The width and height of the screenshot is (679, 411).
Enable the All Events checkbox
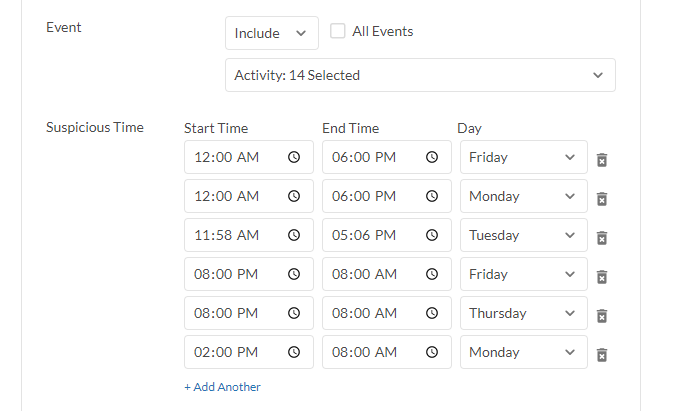click(338, 31)
